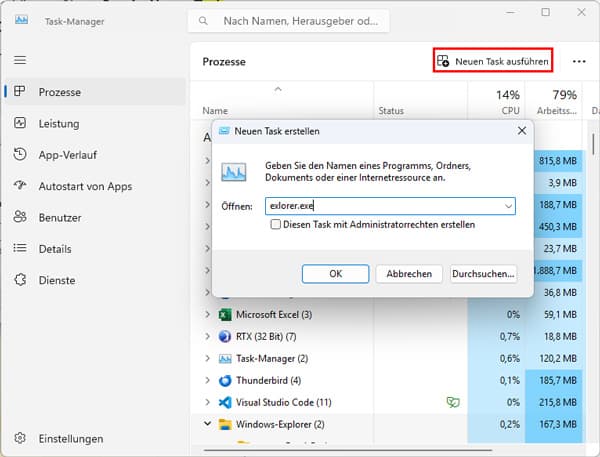Open the Benutzer page

[95, 217]
